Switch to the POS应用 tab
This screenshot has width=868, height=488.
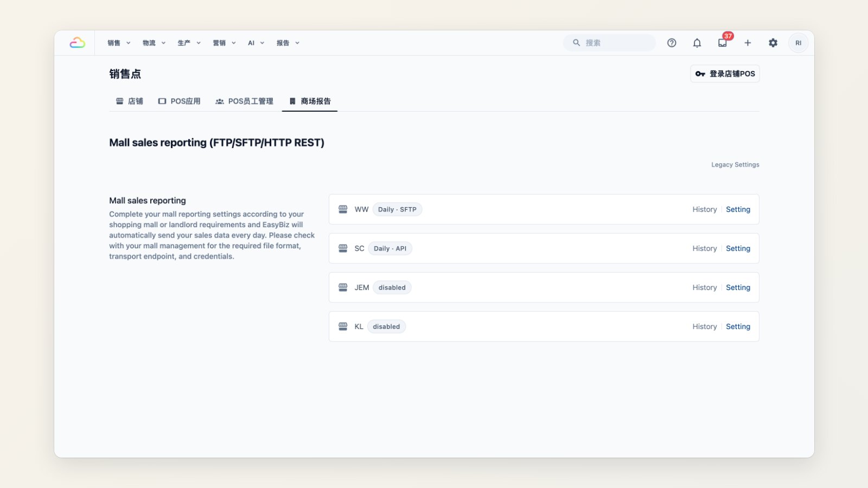point(179,101)
